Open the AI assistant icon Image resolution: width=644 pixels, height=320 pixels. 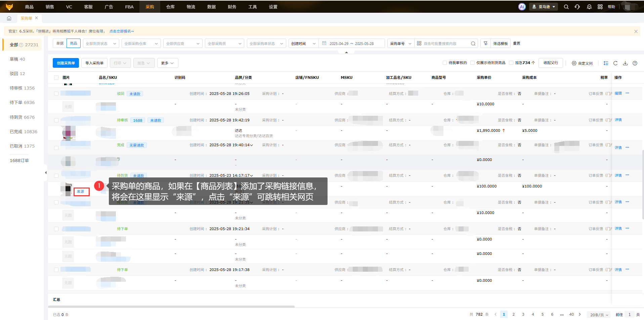click(522, 7)
